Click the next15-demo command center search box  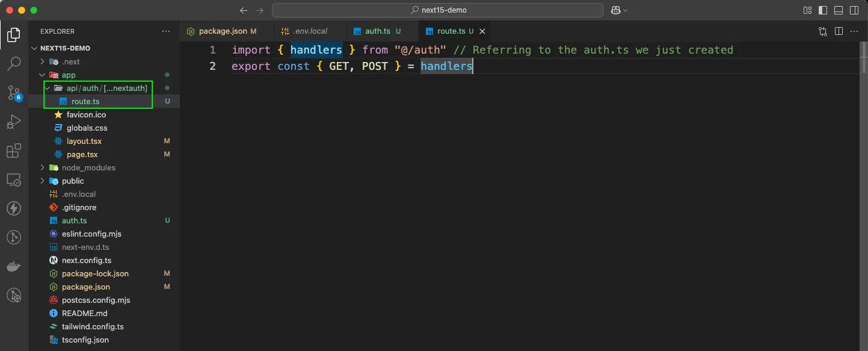(x=437, y=10)
